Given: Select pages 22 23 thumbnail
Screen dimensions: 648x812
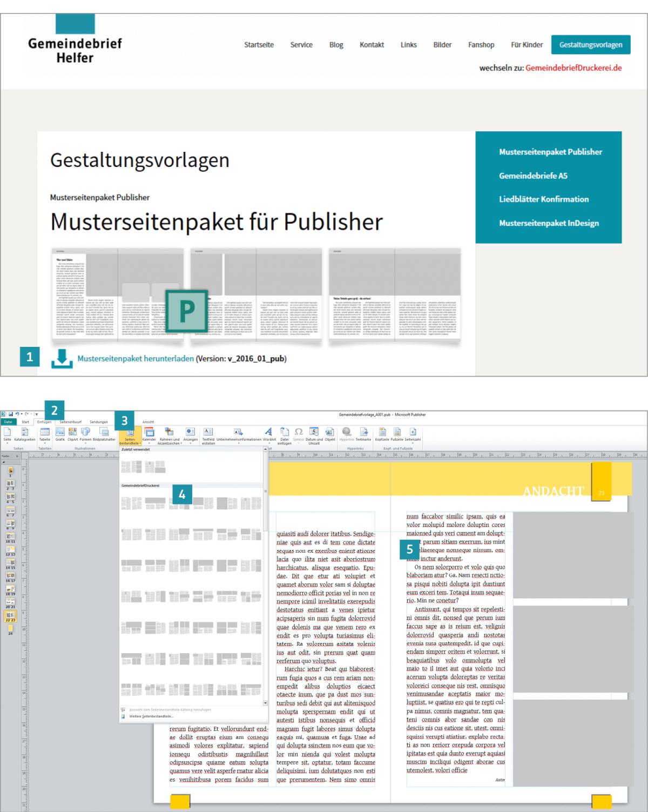Looking at the screenshot, I should point(10,616).
